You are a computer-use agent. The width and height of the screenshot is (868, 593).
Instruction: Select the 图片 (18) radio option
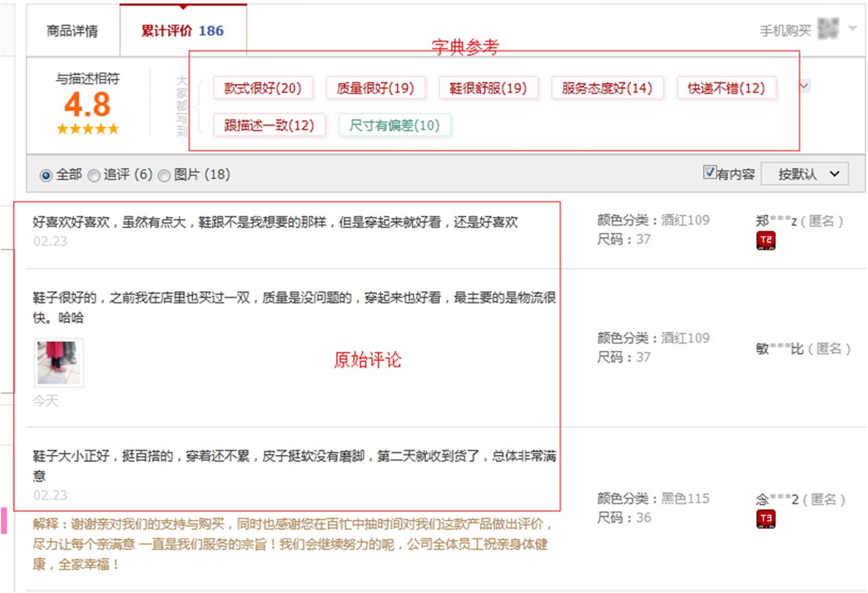pyautogui.click(x=164, y=176)
